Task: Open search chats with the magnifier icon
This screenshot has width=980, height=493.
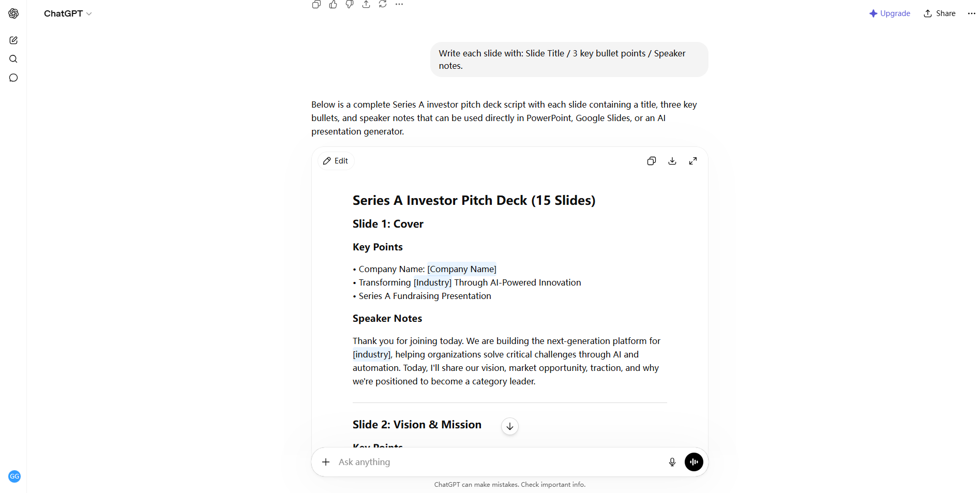Action: point(13,59)
